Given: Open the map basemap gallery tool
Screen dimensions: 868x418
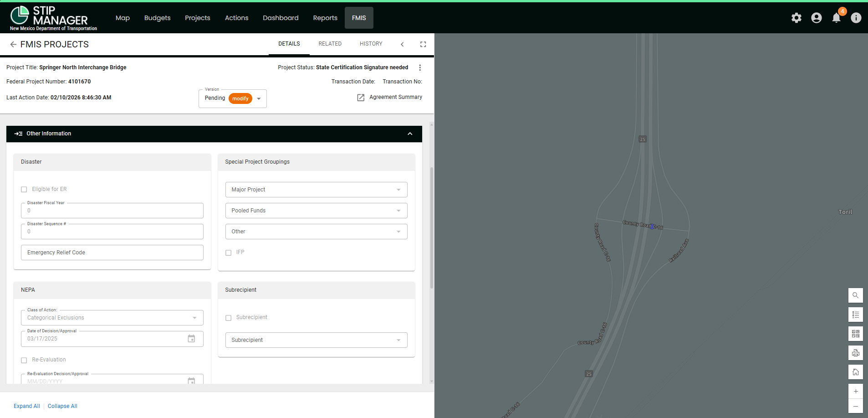Looking at the screenshot, I should coord(855,334).
